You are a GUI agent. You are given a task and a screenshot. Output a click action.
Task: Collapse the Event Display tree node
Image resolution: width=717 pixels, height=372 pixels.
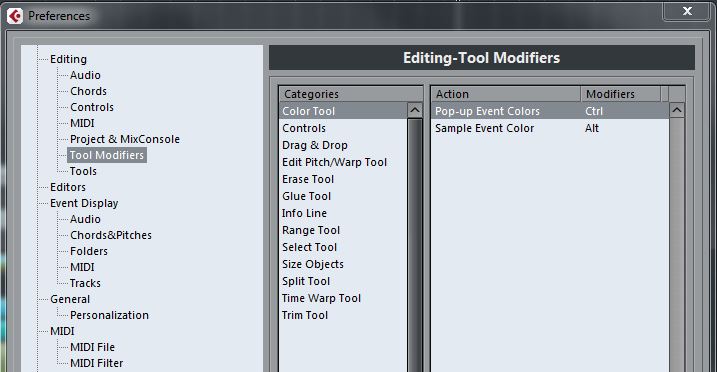point(84,203)
